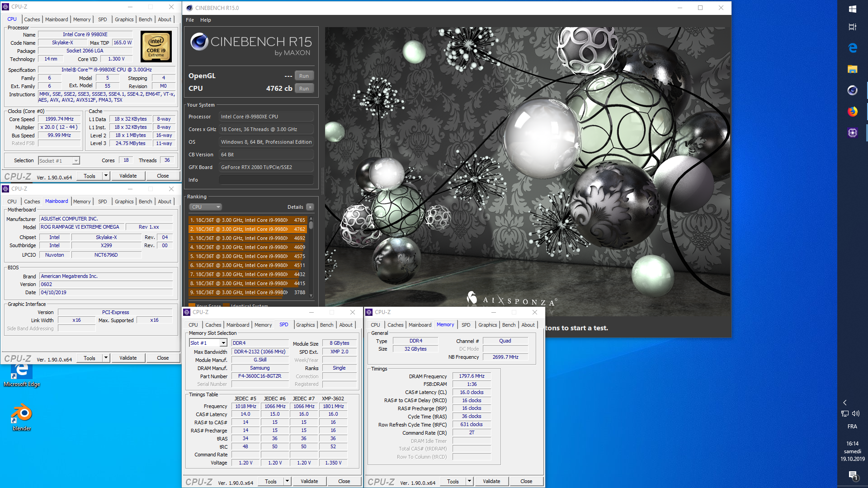
Task: Click Memory CPU-Z window title icon
Action: (x=369, y=312)
